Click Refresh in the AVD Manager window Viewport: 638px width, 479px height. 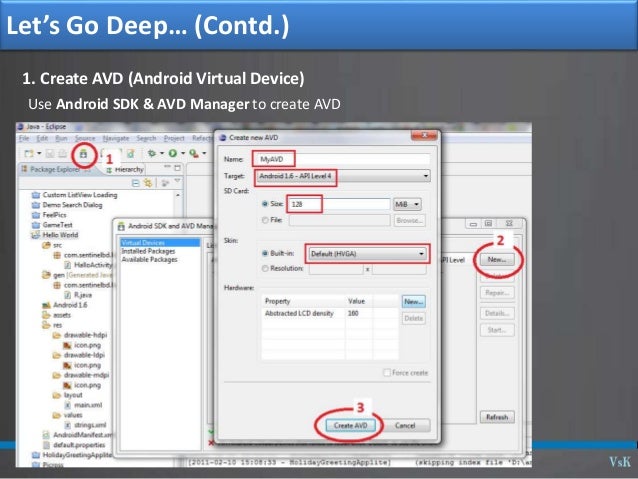[497, 417]
